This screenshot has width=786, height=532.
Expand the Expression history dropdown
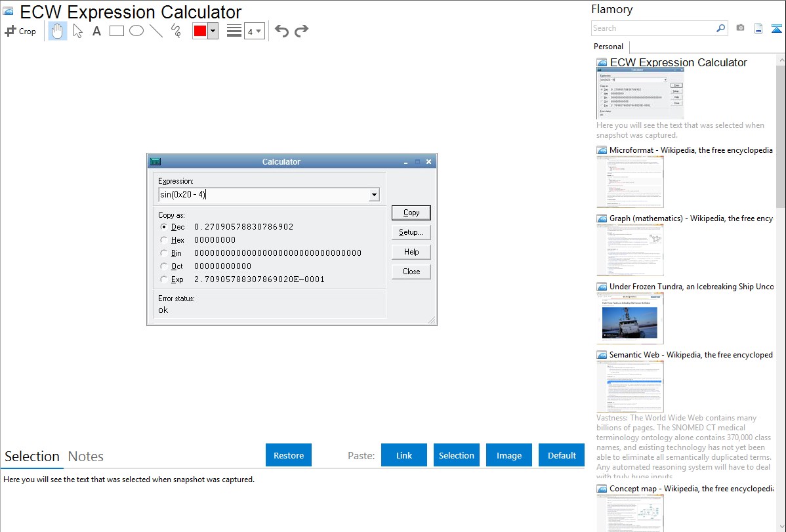(374, 195)
